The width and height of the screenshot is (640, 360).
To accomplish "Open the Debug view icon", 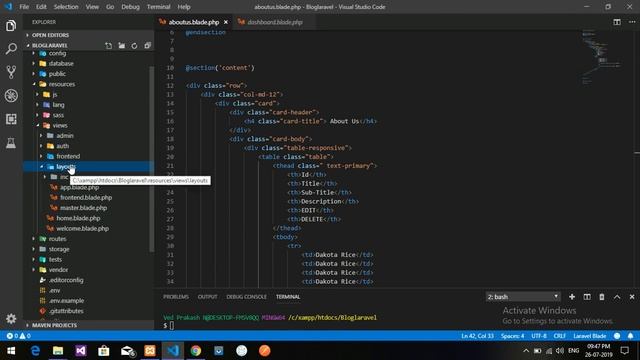I will click(11, 96).
